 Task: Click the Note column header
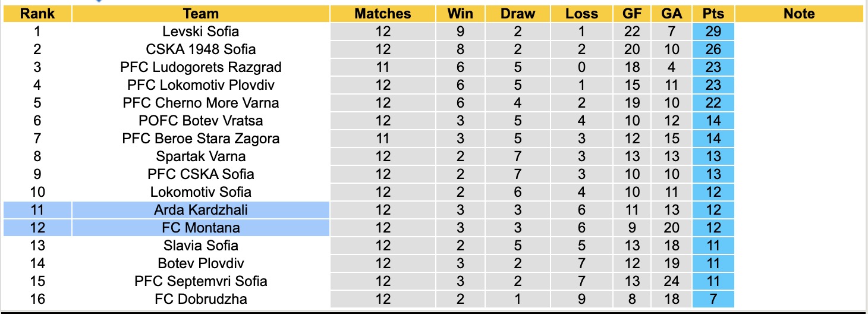pyautogui.click(x=799, y=14)
